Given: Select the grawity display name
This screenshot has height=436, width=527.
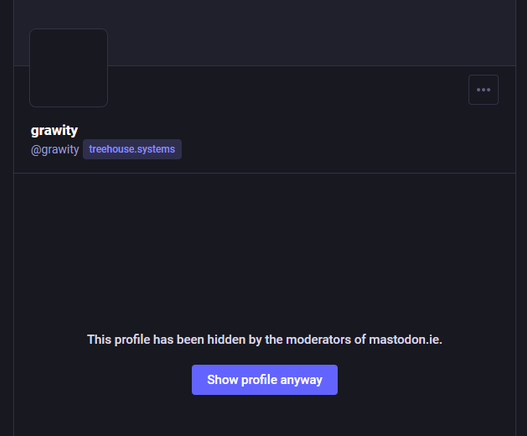Looking at the screenshot, I should pos(54,130).
